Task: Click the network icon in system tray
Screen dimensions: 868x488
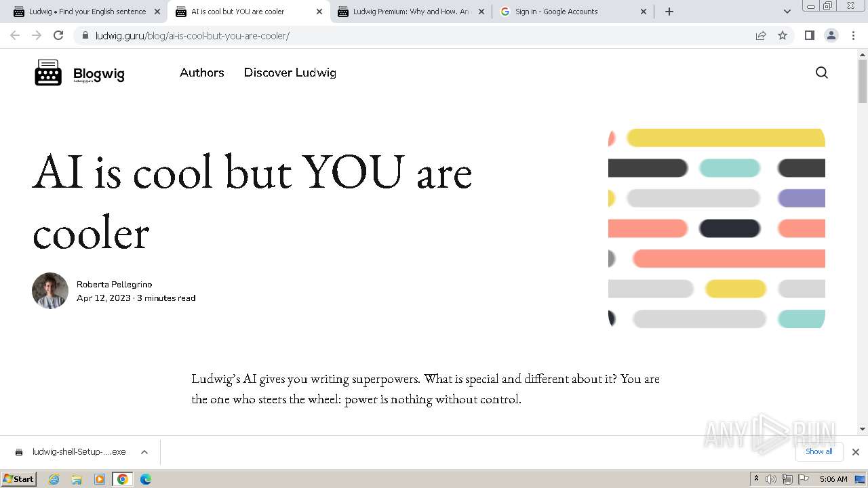Action: [787, 479]
